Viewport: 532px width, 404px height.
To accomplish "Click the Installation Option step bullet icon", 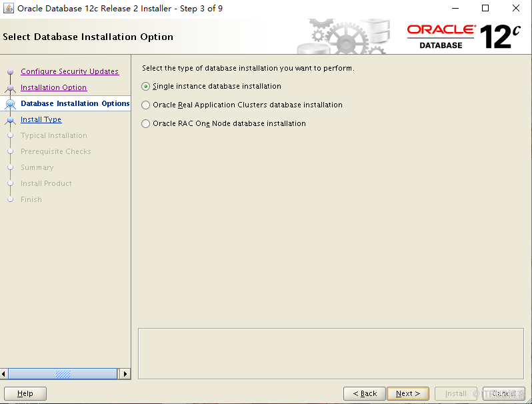I will click(11, 88).
